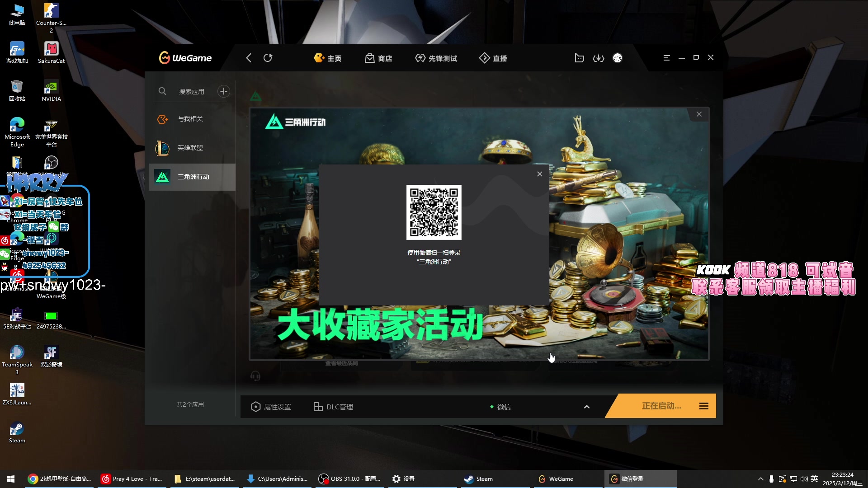
Task: Switch to 先锋测试 tab
Action: [436, 58]
